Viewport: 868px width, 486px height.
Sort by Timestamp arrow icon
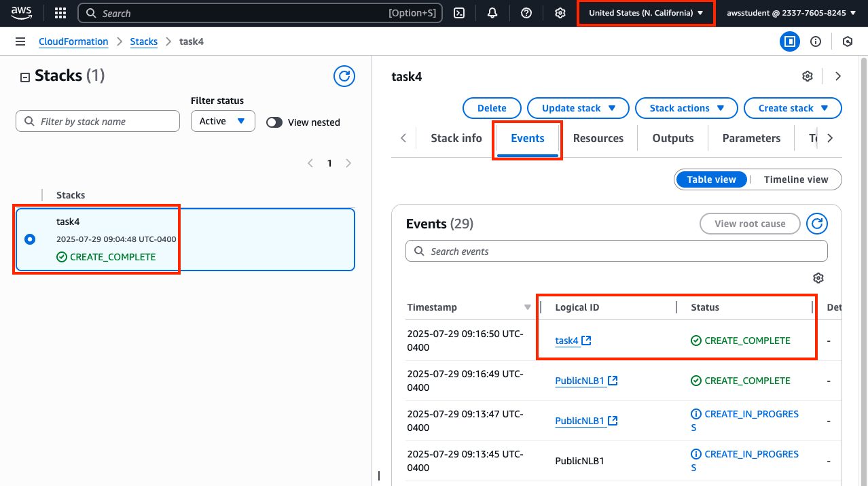pos(528,307)
